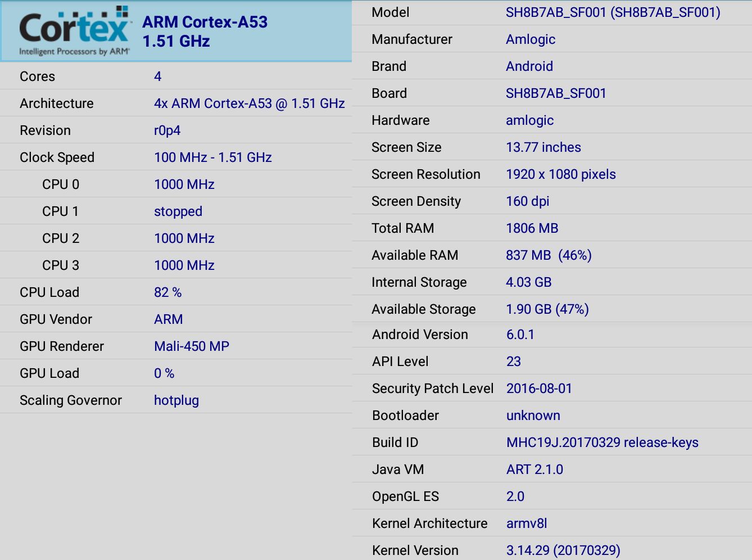Select the Android Version 6.0.1 value

(520, 335)
